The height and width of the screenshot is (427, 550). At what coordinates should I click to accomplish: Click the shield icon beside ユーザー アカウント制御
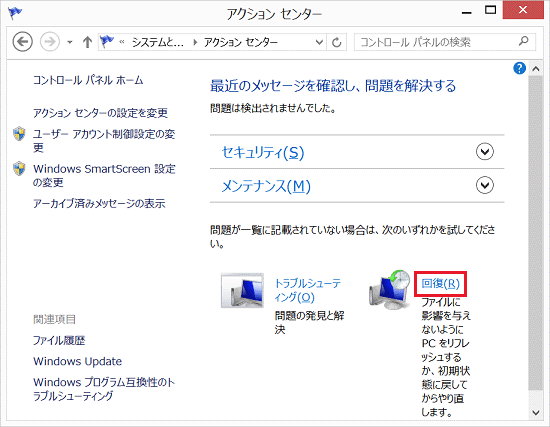coord(19,134)
